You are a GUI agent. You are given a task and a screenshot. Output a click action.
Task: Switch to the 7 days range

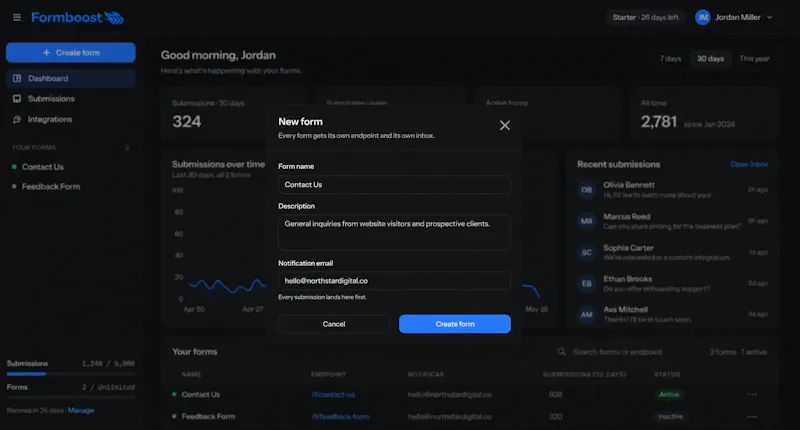pos(670,59)
